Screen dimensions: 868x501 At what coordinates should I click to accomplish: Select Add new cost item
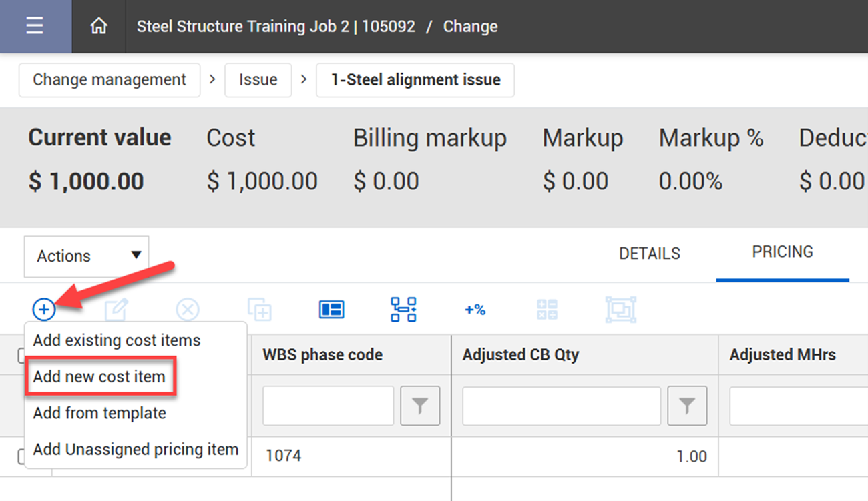(99, 377)
